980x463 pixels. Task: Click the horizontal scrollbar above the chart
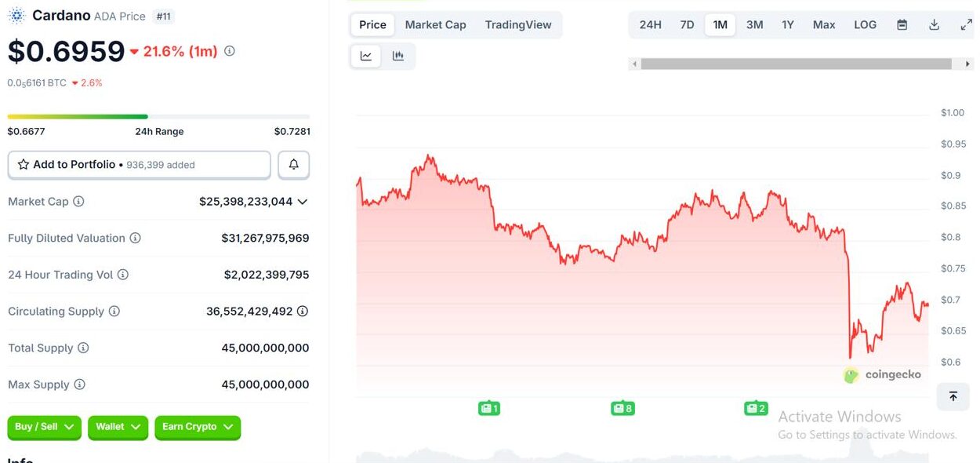pos(796,64)
